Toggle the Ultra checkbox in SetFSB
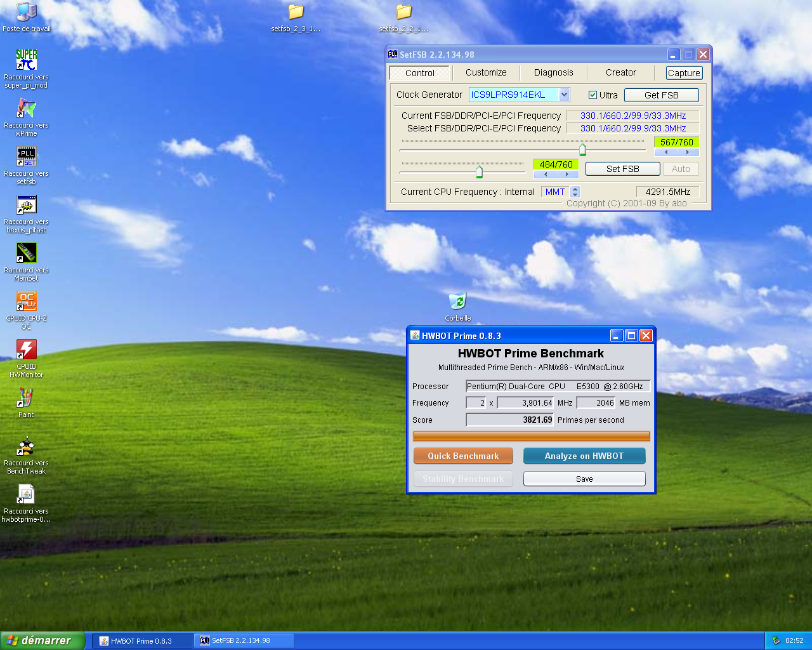The image size is (812, 650). point(593,95)
